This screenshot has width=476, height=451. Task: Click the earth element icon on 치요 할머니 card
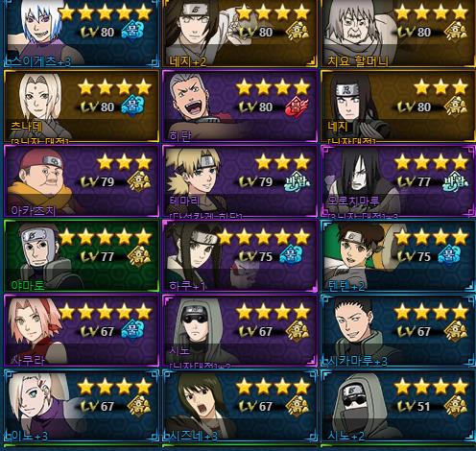[455, 32]
